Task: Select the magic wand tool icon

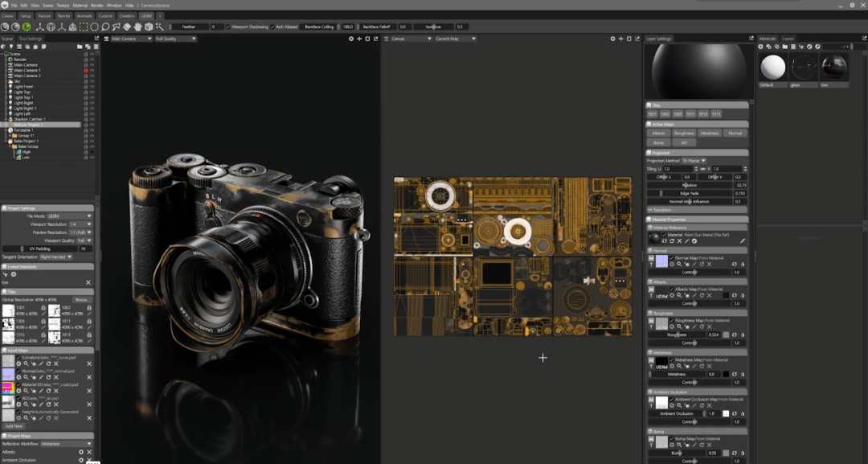Action: [159, 27]
